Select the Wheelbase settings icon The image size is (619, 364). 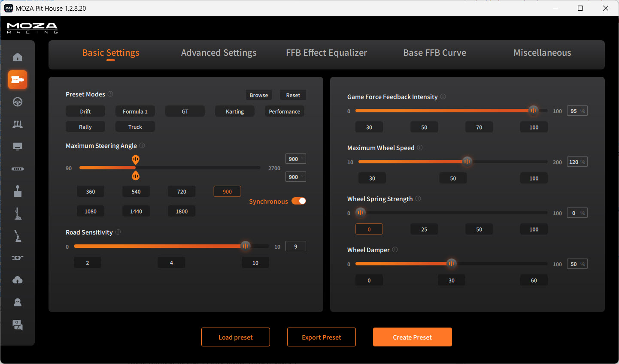pyautogui.click(x=18, y=80)
